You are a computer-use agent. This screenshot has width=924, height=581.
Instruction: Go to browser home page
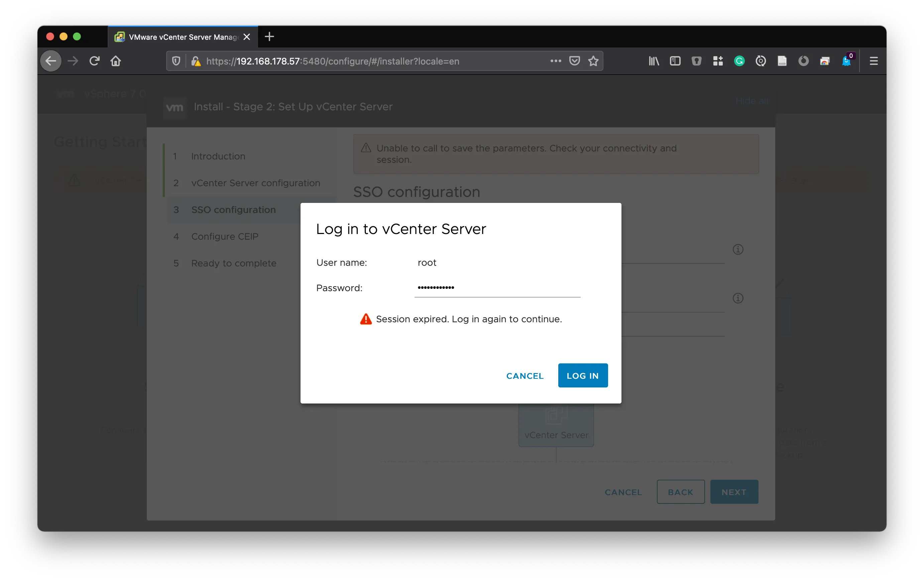point(116,61)
